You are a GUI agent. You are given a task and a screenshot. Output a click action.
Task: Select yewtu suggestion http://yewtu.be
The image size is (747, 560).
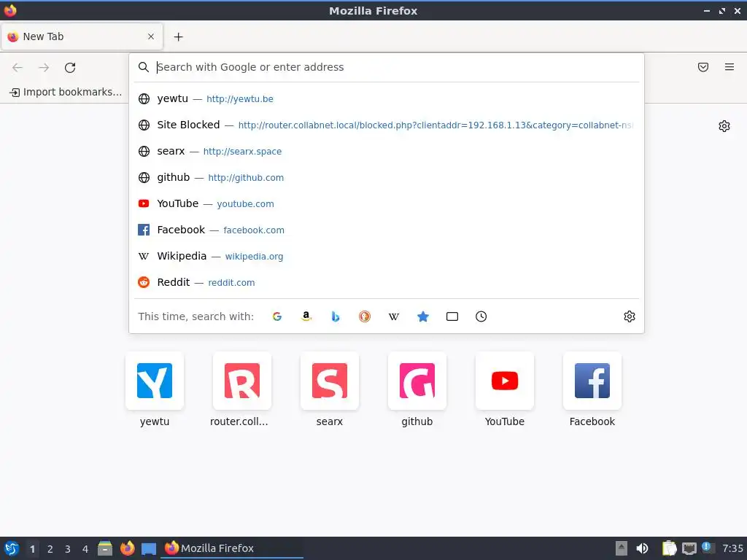[x=387, y=98]
